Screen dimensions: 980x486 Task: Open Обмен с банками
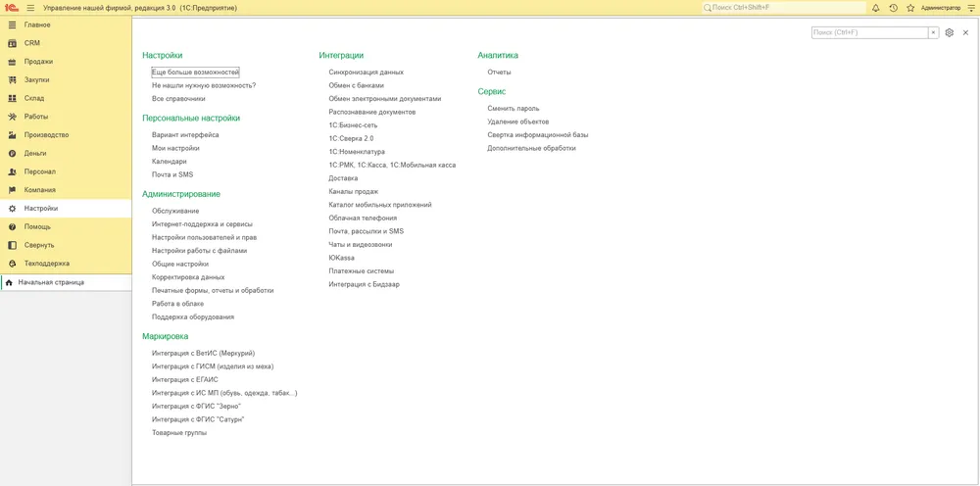357,85
